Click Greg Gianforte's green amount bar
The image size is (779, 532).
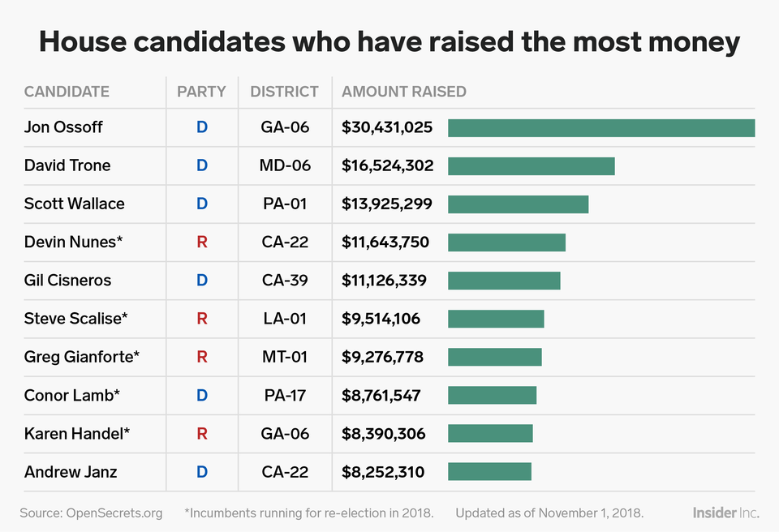point(494,357)
